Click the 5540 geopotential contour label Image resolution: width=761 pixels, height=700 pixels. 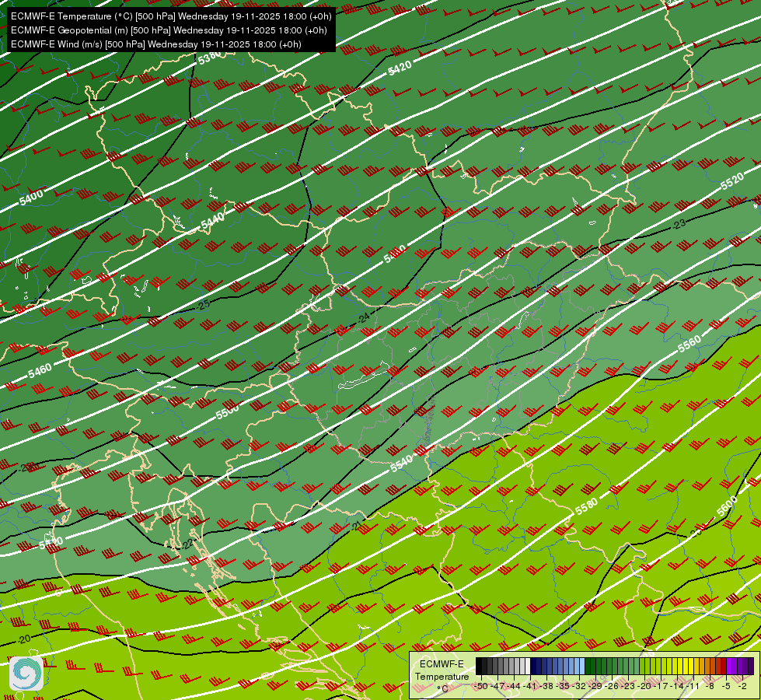pyautogui.click(x=401, y=464)
